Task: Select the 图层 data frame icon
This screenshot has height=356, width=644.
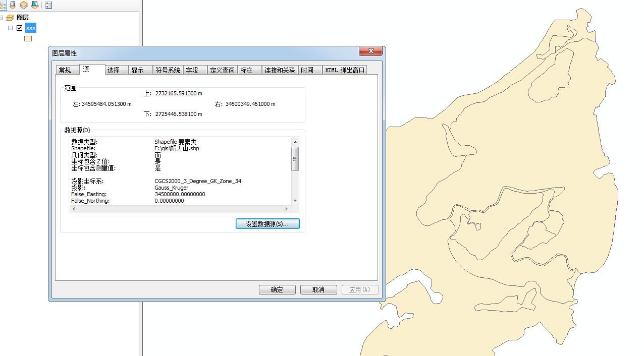Action: [x=10, y=18]
